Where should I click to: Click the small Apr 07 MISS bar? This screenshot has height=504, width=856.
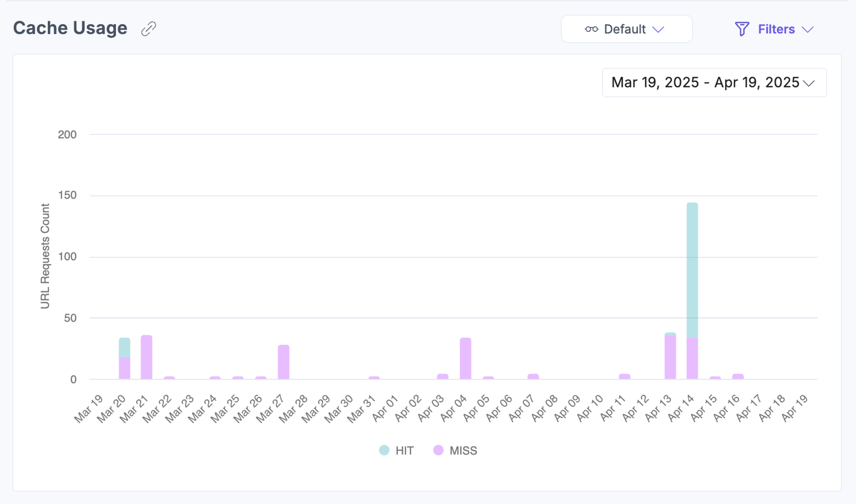pyautogui.click(x=533, y=376)
